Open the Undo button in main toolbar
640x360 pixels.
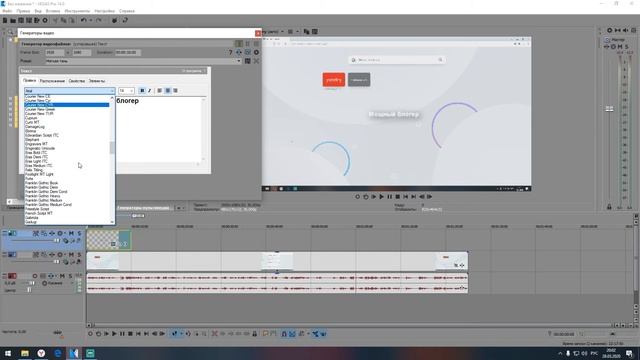84,20
